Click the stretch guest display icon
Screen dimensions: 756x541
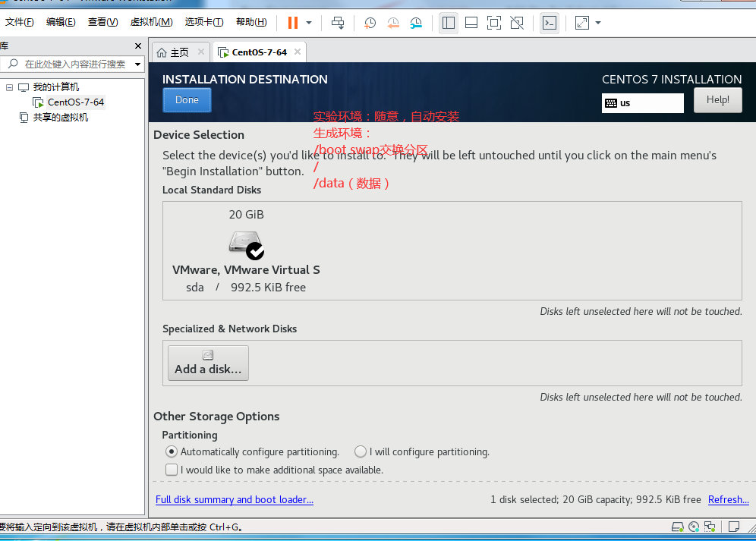(582, 23)
